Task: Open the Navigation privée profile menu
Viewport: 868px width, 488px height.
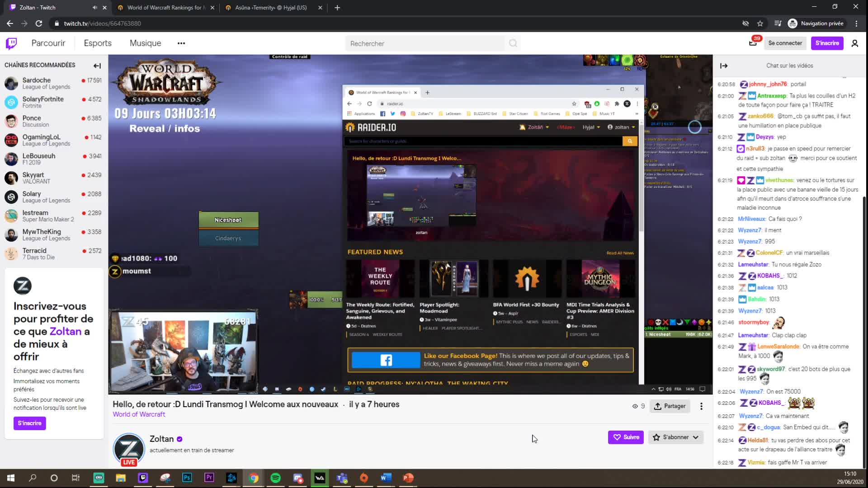Action: coord(816,23)
